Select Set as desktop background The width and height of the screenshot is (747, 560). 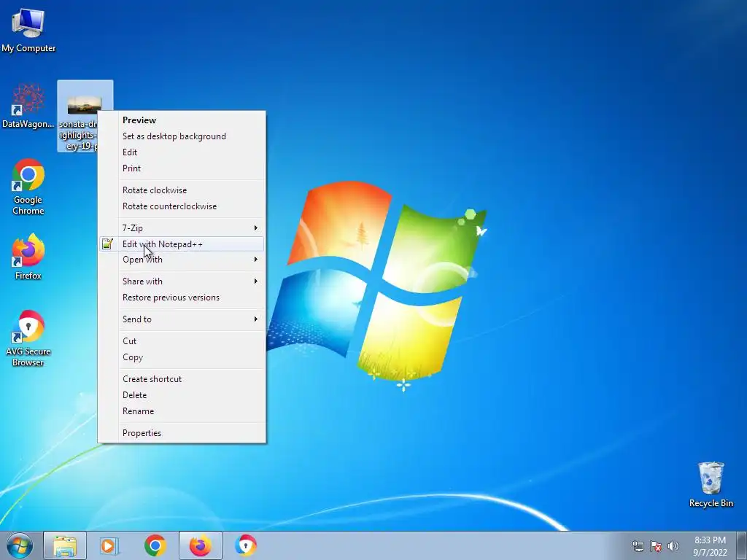pyautogui.click(x=182, y=136)
